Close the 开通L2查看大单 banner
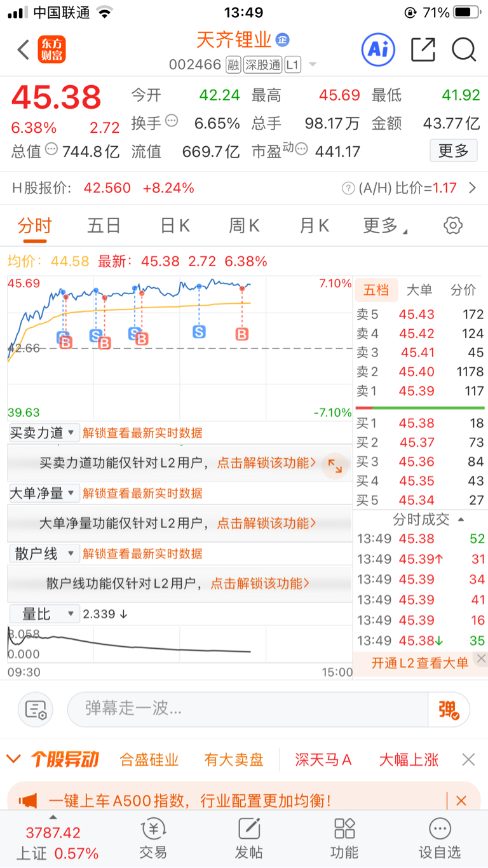The image size is (488, 868). pos(481,659)
